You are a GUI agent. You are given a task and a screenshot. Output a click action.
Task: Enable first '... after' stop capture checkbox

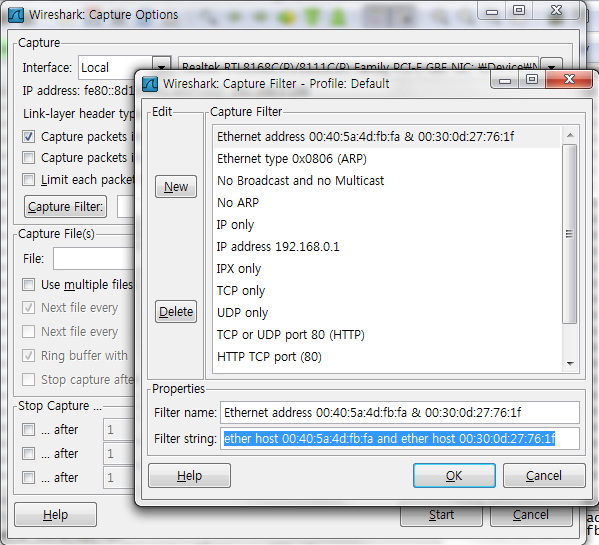point(29,430)
